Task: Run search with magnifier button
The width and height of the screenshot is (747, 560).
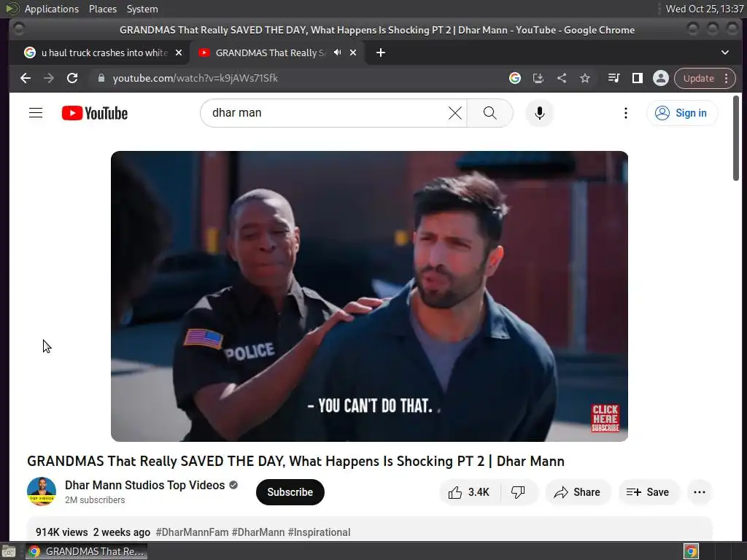Action: [489, 113]
